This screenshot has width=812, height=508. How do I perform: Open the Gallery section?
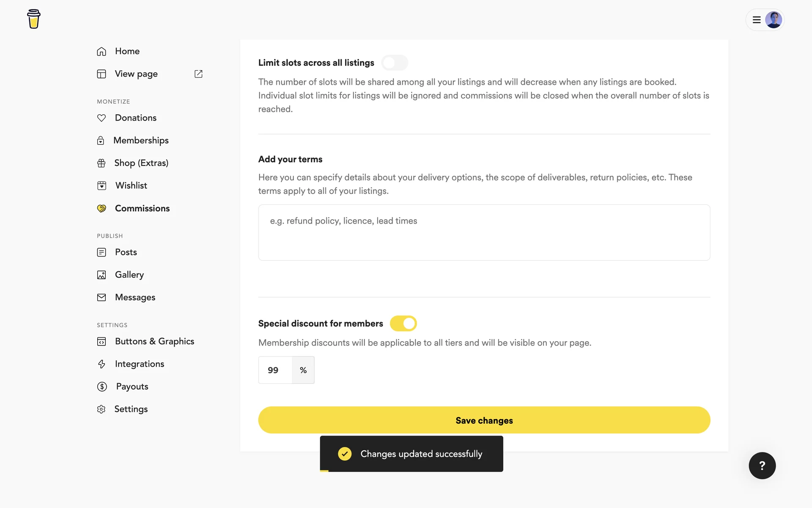(x=129, y=275)
